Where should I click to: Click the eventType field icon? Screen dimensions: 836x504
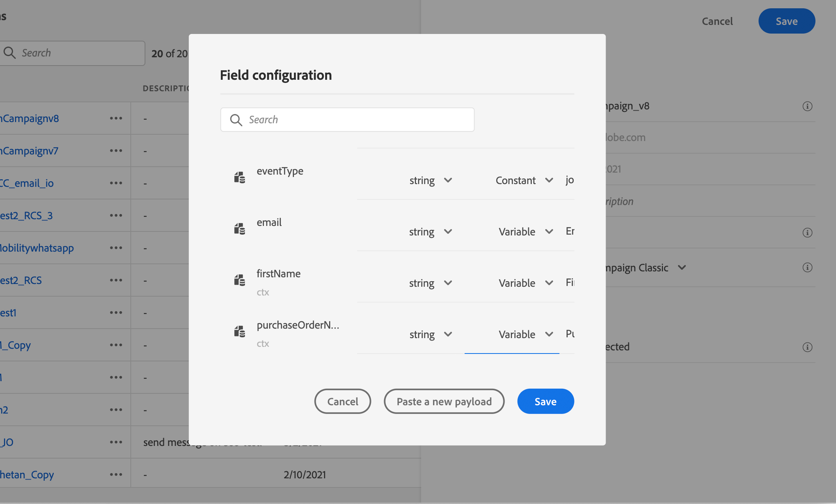pyautogui.click(x=239, y=177)
